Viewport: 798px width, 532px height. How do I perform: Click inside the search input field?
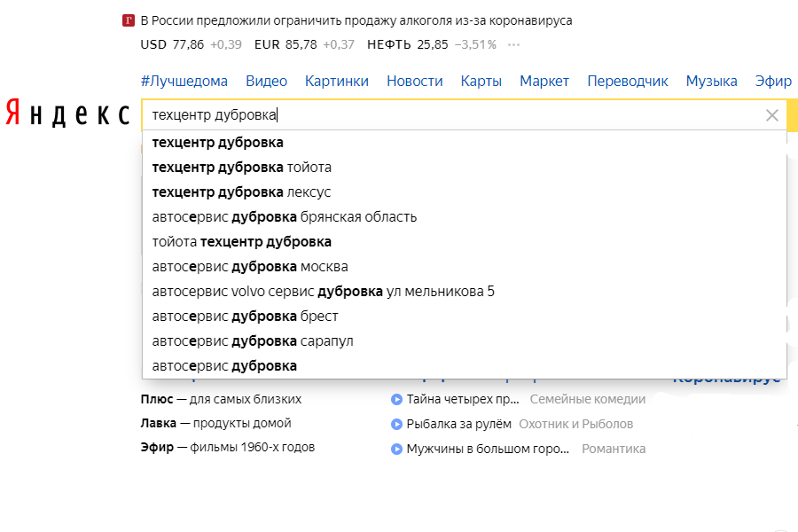[x=355, y=114]
